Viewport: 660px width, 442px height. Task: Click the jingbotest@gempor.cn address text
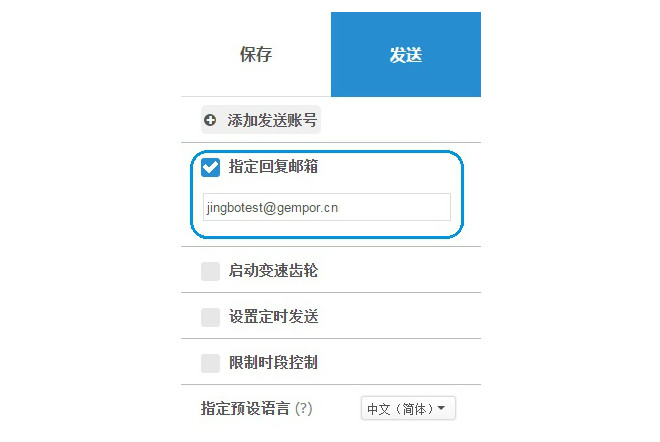[x=272, y=208]
